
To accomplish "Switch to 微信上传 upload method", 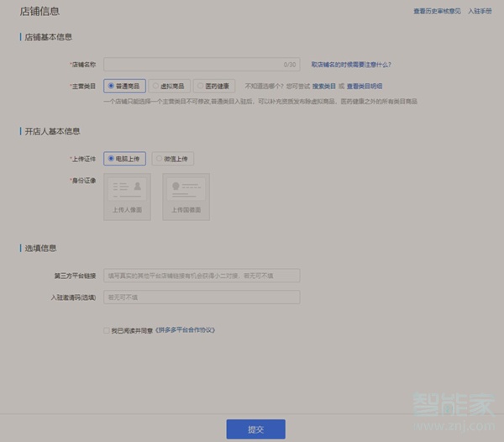I will pos(173,158).
